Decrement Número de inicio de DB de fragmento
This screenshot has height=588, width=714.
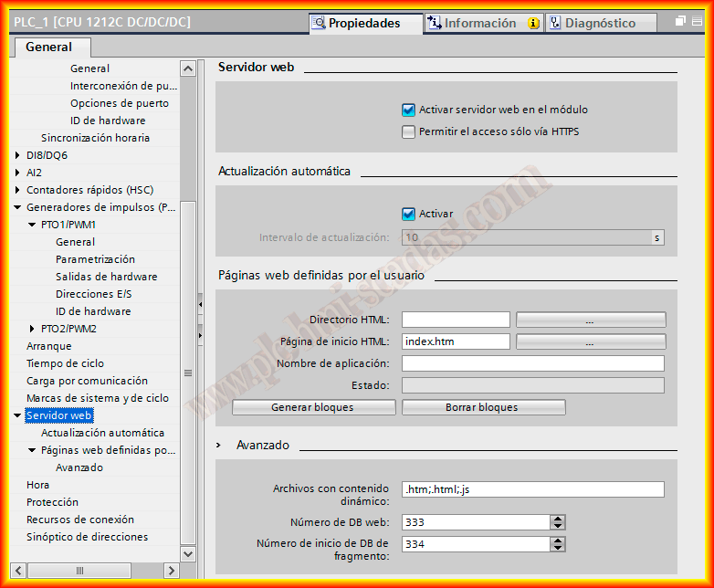click(557, 548)
